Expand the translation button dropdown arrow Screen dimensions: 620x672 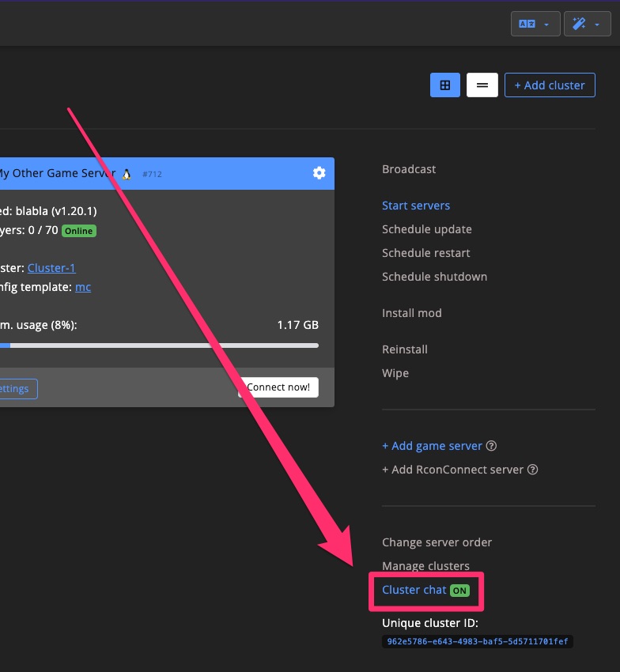point(544,23)
